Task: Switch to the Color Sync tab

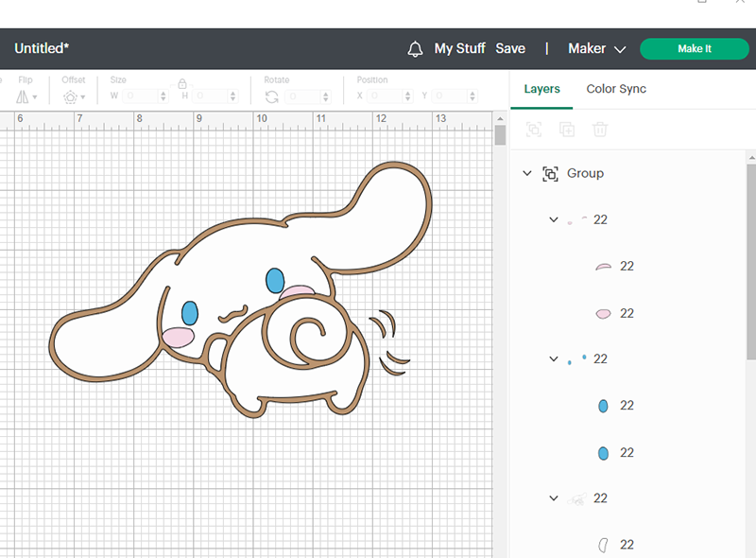Action: pyautogui.click(x=616, y=89)
